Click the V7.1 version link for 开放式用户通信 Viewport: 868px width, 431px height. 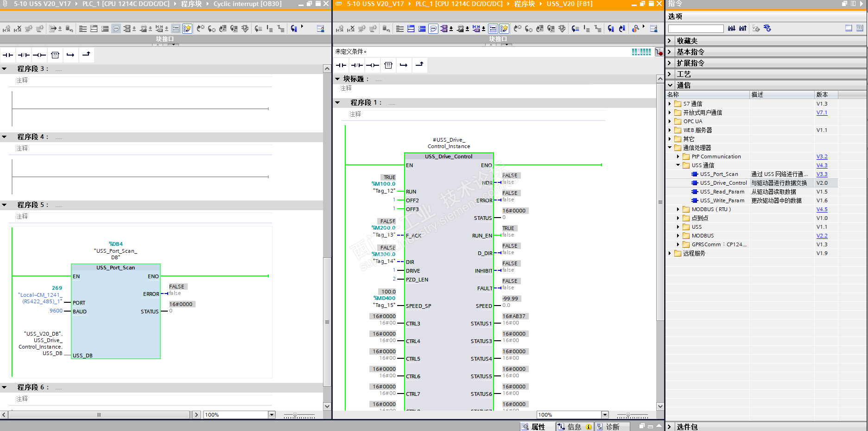(822, 113)
